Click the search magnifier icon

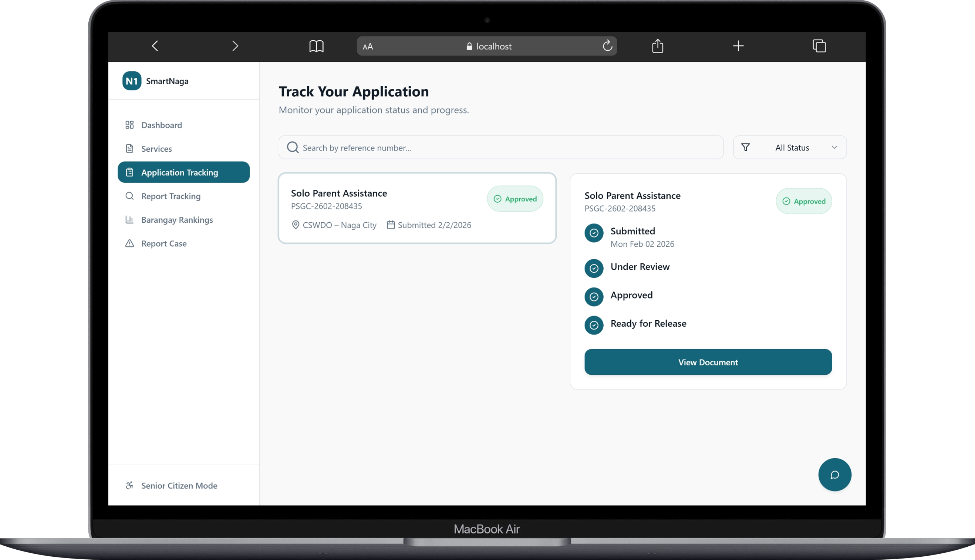point(293,147)
